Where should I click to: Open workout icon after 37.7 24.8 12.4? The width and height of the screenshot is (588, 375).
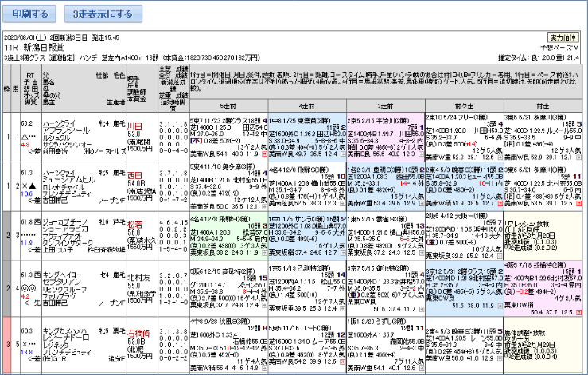click(265, 305)
